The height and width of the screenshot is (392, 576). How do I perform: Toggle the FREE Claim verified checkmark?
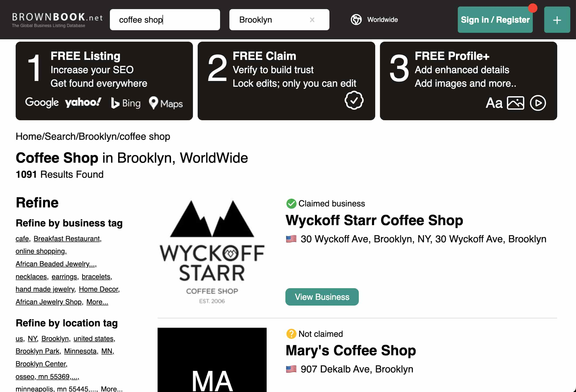(x=354, y=100)
